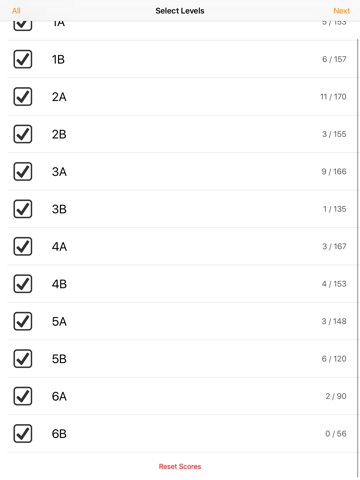Click the 11 / 170 score for 2A
360x480 pixels.
[x=333, y=97]
